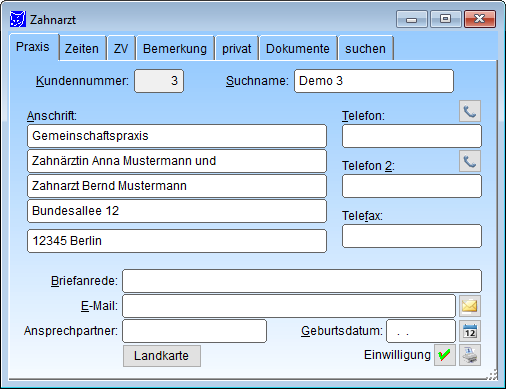
Task: Click into the E-Mail address field
Action: tap(289, 306)
